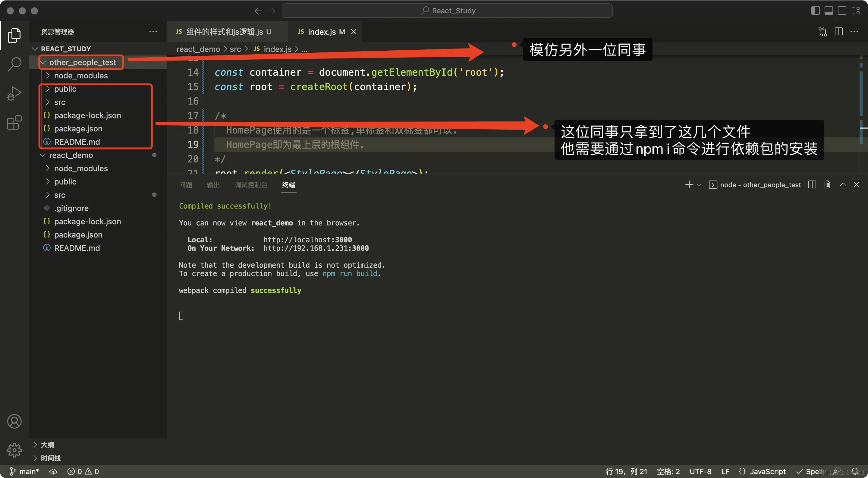Toggle the bottom panel layout button

pos(829,11)
